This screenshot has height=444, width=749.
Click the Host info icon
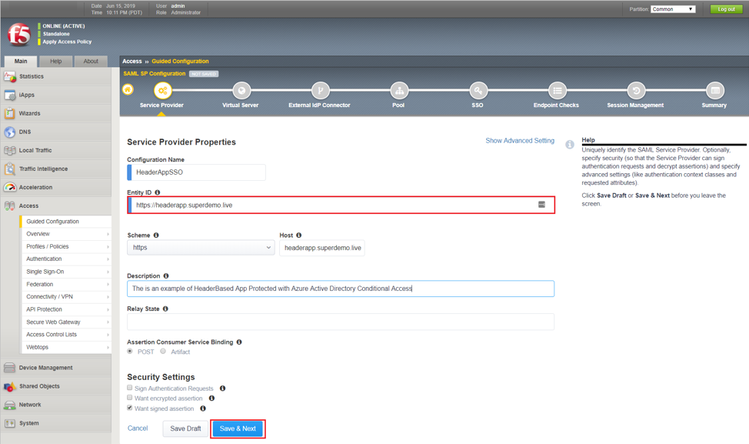click(299, 235)
